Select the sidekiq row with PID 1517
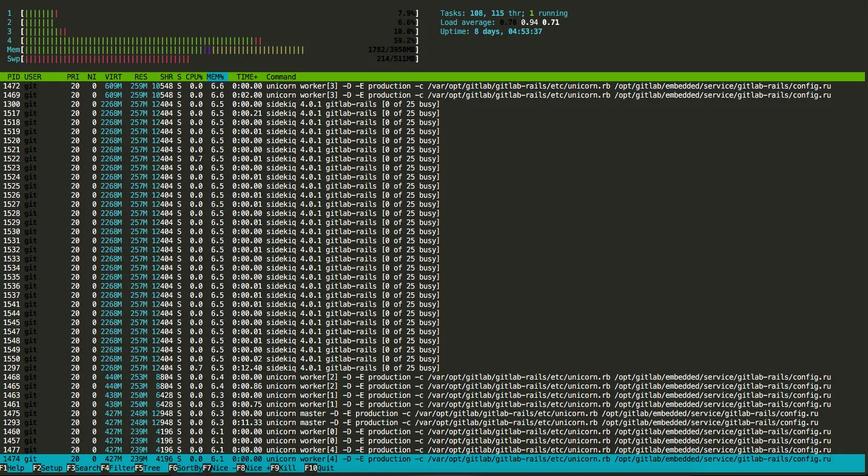 (x=434, y=113)
